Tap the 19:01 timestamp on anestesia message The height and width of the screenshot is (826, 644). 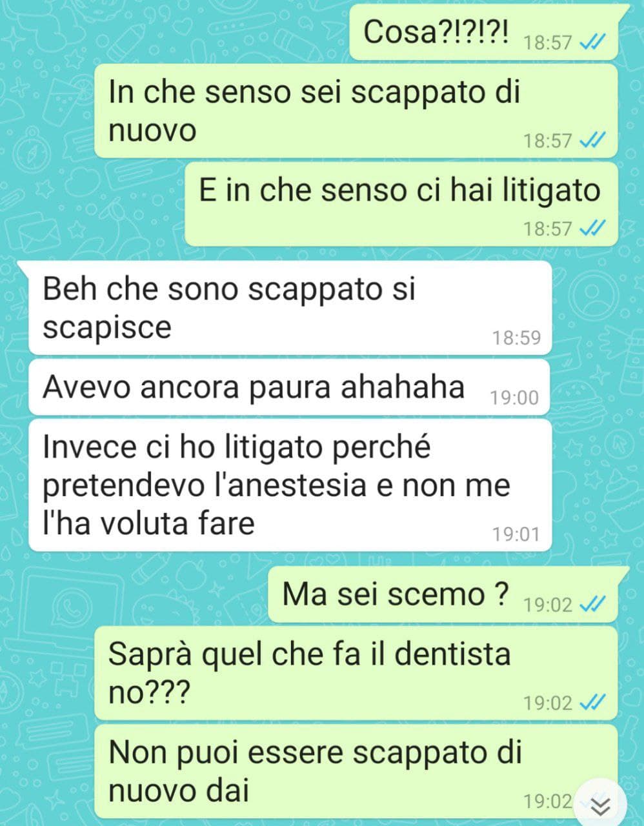[x=516, y=534]
